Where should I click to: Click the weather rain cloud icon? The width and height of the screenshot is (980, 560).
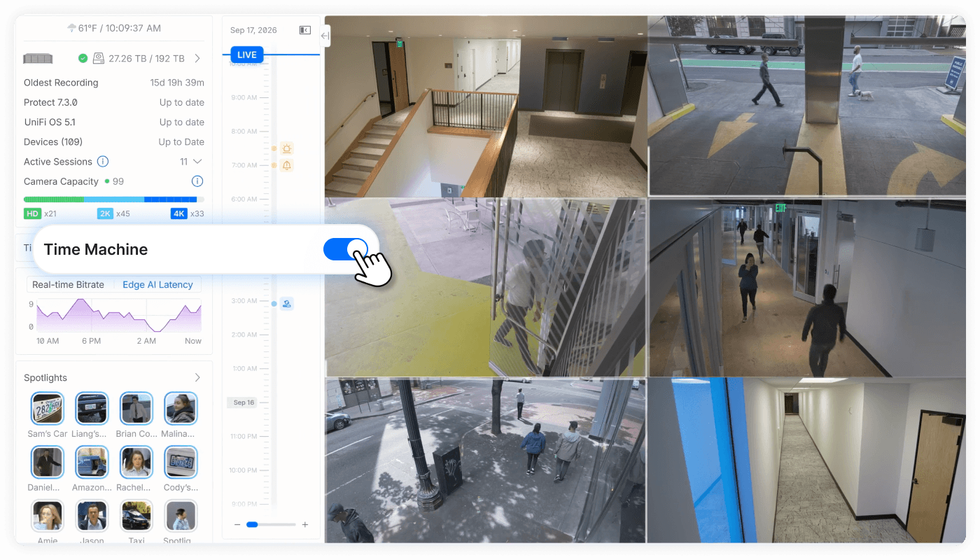(71, 28)
